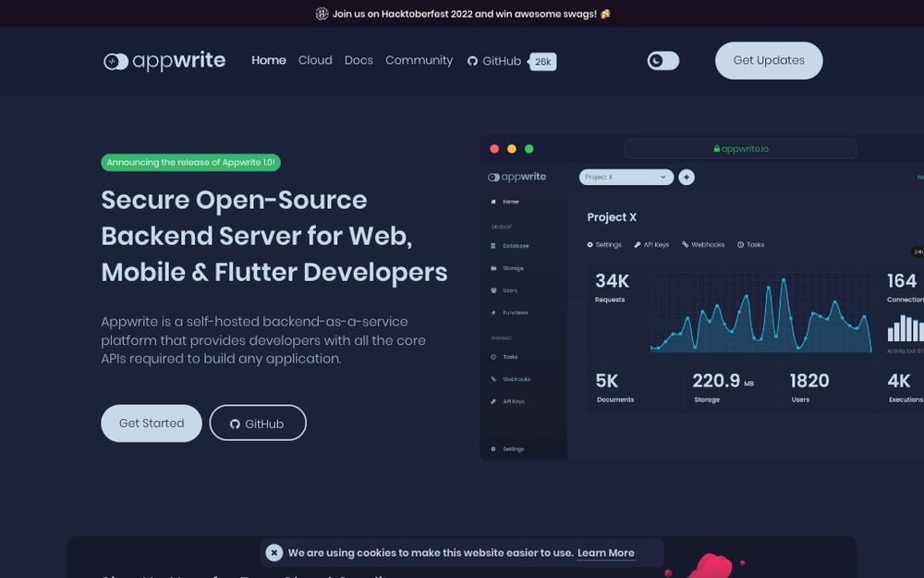
Task: Open the Community menu item
Action: 419,60
